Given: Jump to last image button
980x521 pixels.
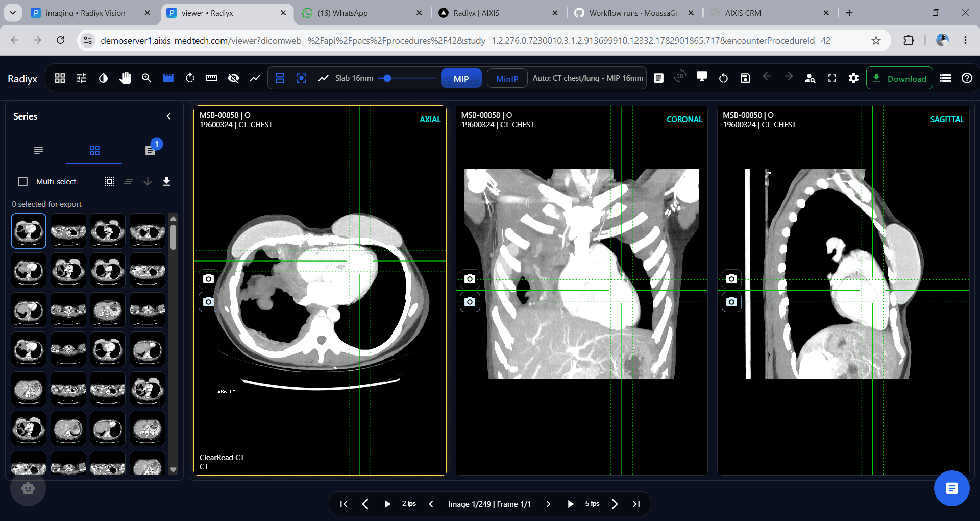Looking at the screenshot, I should [x=636, y=504].
